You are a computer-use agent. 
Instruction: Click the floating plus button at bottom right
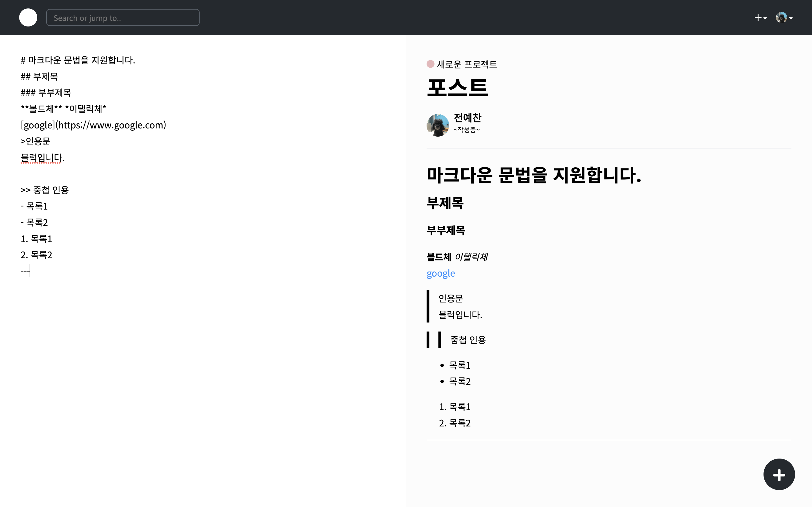pos(779,475)
